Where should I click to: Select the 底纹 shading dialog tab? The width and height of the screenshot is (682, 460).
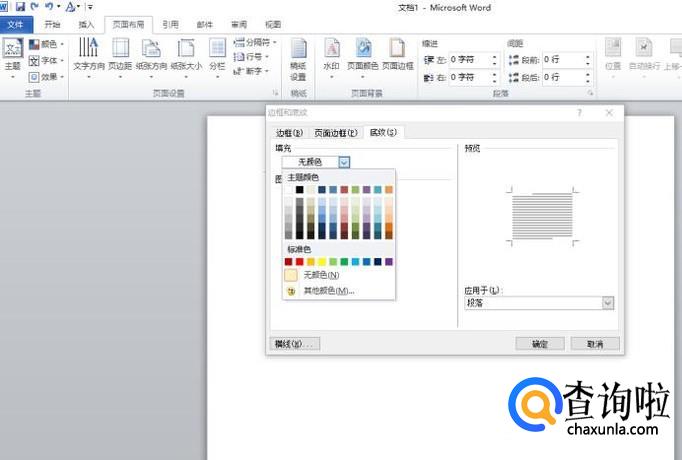[x=383, y=132]
